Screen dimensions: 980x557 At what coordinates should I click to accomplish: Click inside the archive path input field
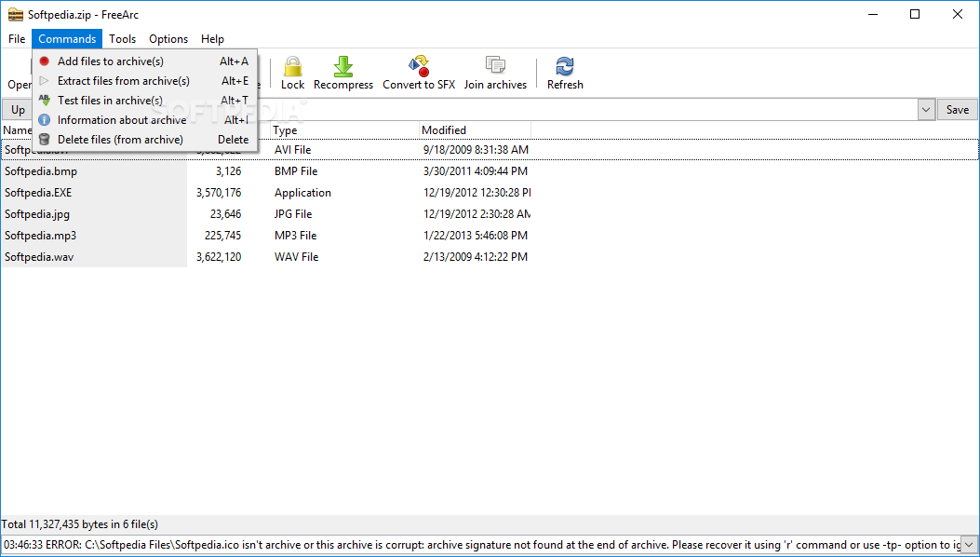587,110
